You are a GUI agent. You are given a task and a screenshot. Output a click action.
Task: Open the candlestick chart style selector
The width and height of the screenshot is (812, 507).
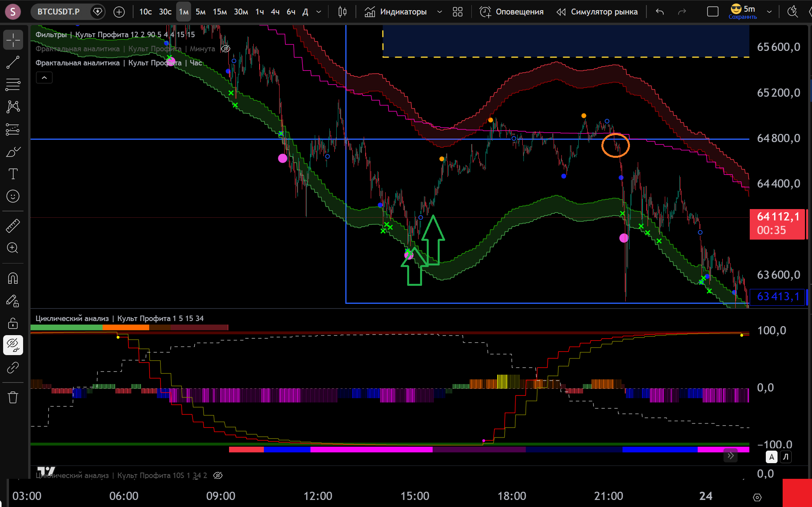coord(342,12)
